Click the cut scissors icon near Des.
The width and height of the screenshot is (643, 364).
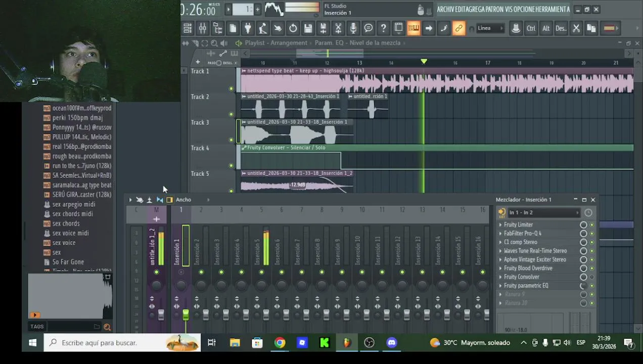click(576, 28)
